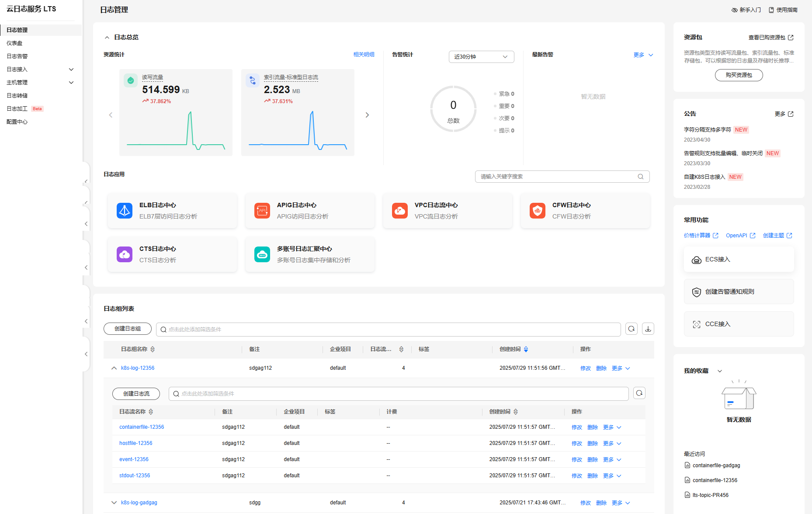The width and height of the screenshot is (812, 514).
Task: Click the APIG日志中心 app icon
Action: coord(262,211)
